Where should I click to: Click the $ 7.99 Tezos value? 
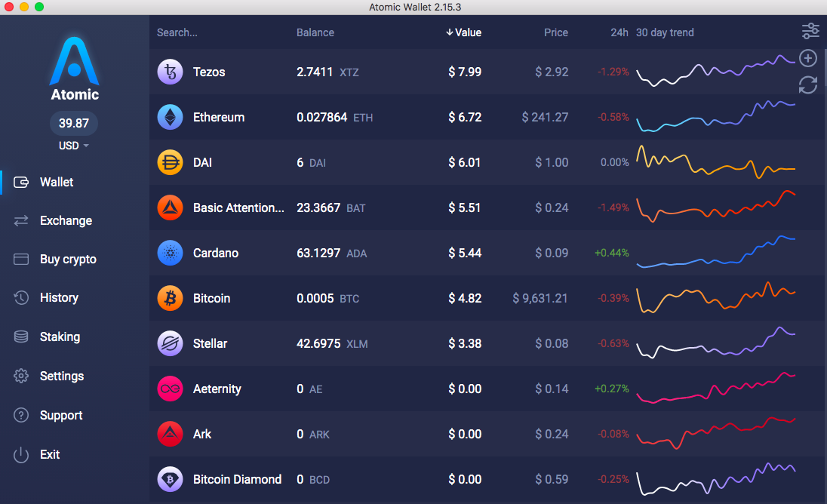pyautogui.click(x=465, y=72)
